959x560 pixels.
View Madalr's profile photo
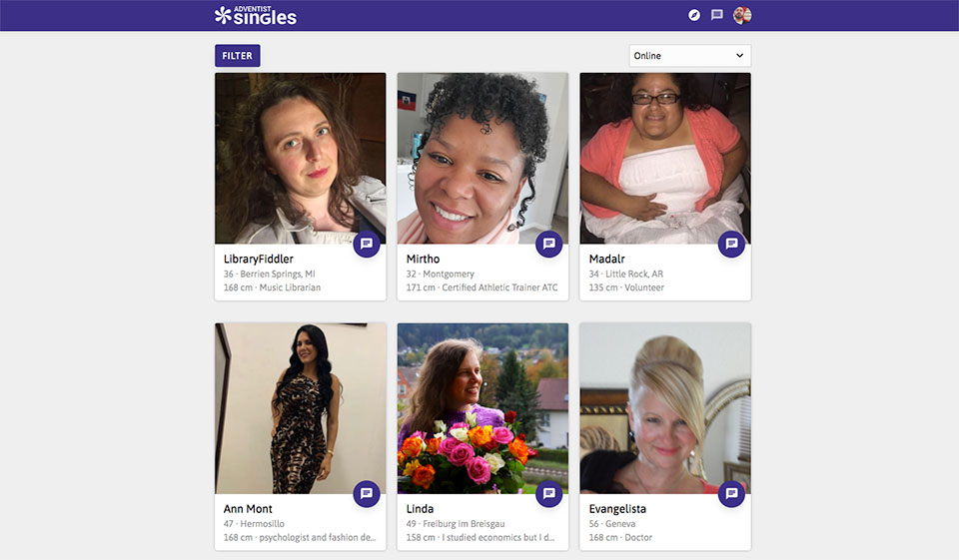665,157
